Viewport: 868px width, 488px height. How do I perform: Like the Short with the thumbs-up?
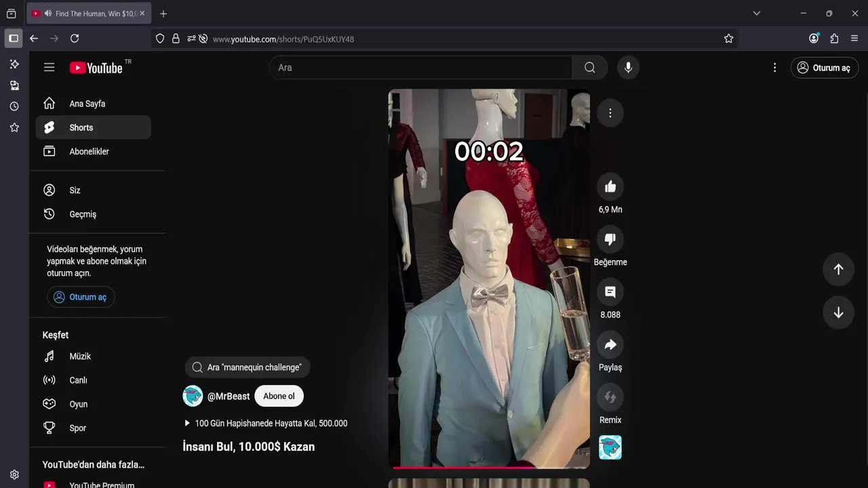coord(610,187)
